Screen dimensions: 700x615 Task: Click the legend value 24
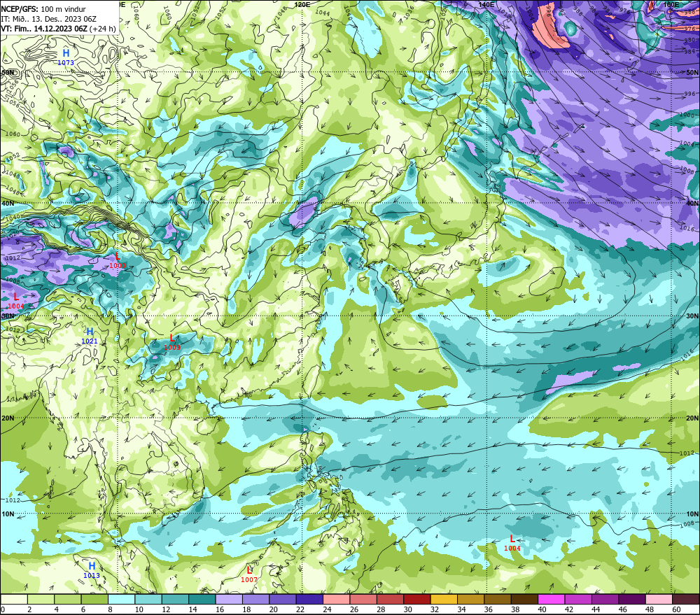[327, 609]
